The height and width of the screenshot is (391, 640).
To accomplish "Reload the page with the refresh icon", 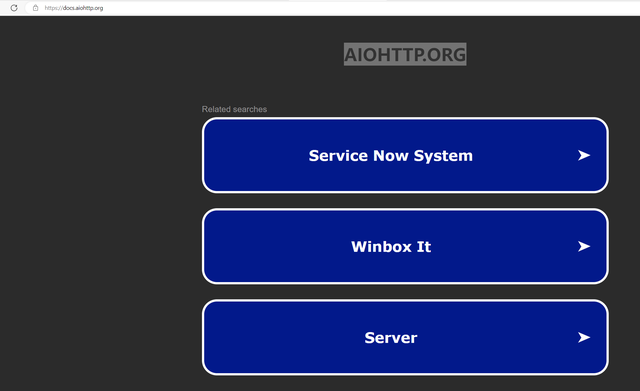I will click(x=14, y=8).
